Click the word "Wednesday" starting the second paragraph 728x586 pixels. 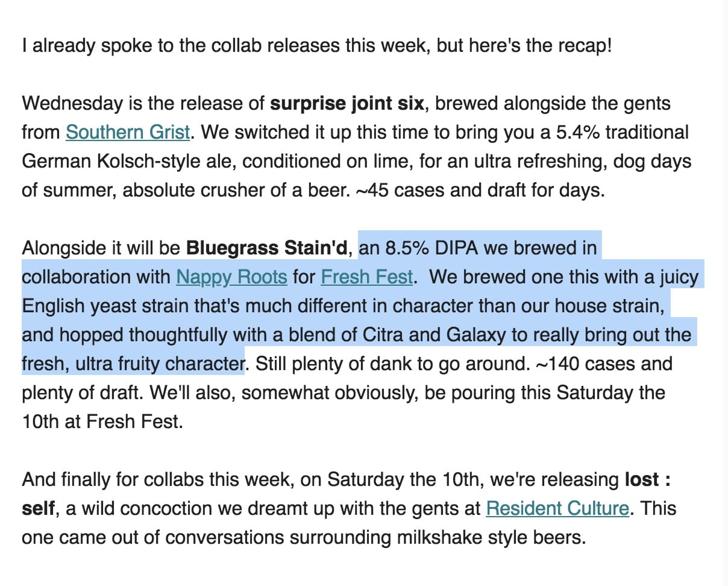(72, 103)
